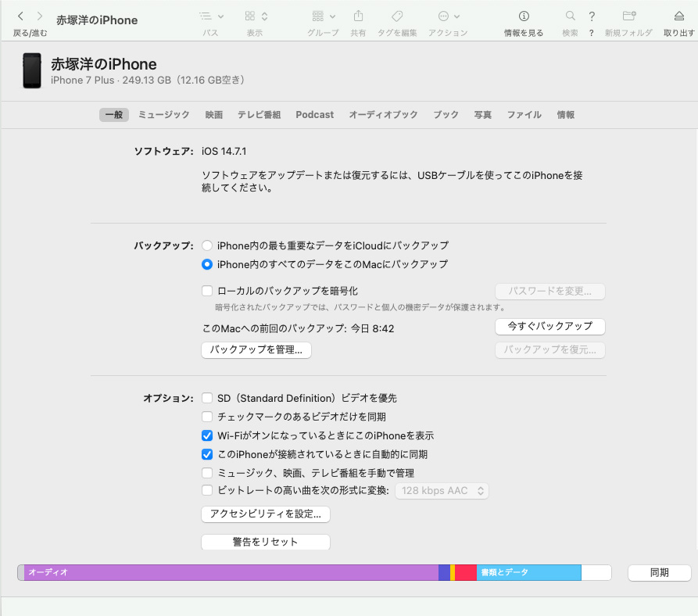Open the Path chevron dropdown
The image size is (698, 616).
pos(220,17)
